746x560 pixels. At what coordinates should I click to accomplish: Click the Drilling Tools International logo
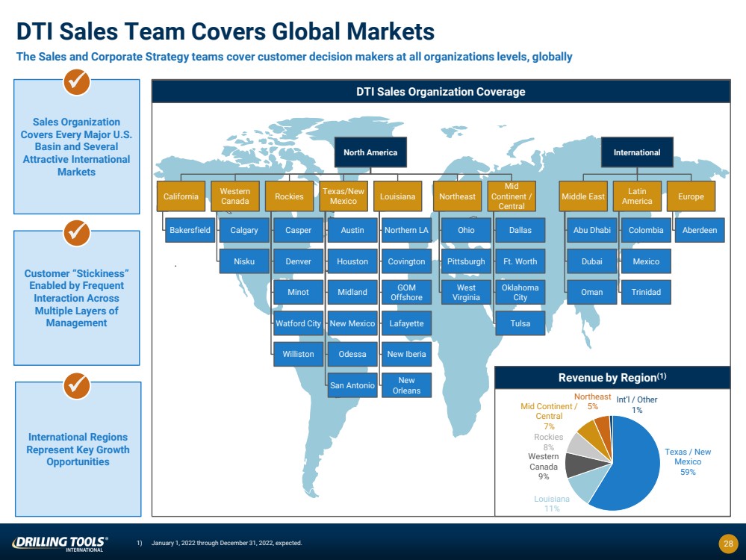[x=60, y=544]
